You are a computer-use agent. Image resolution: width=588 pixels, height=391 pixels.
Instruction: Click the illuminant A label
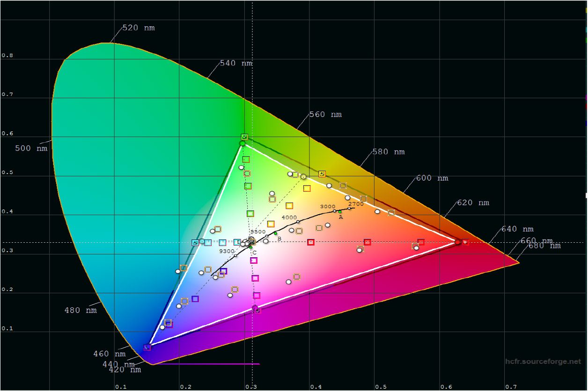point(341,217)
